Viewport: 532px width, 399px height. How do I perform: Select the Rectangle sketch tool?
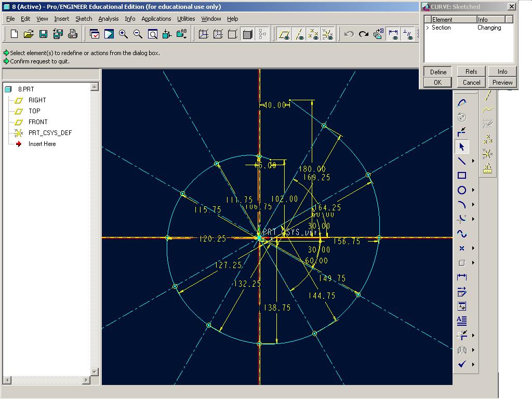[x=462, y=176]
